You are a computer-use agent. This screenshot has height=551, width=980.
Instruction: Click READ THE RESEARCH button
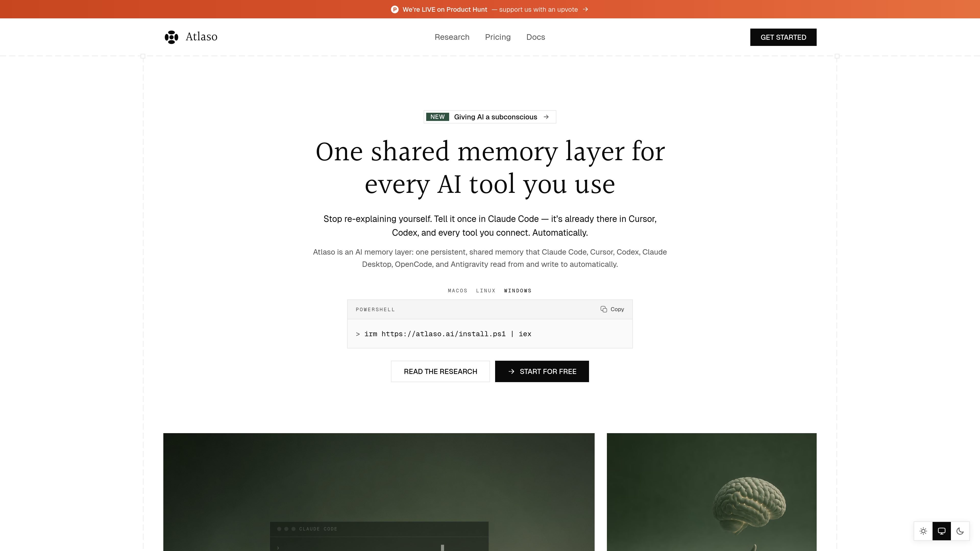440,371
